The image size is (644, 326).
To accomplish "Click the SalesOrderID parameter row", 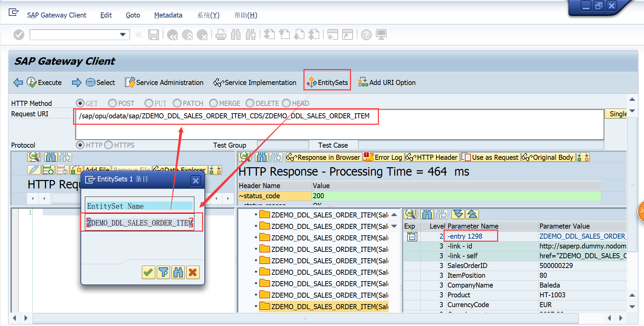I will 515,266.
